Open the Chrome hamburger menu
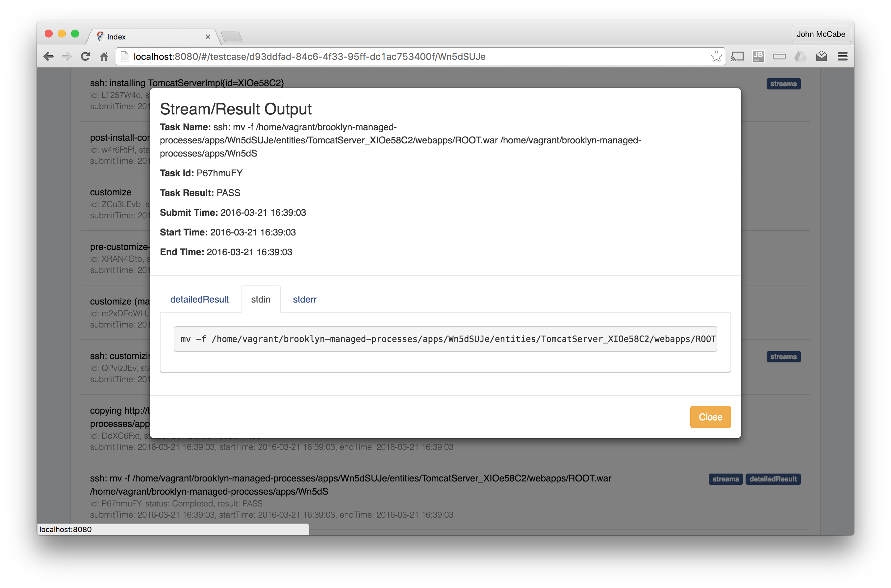The width and height of the screenshot is (891, 588). (843, 57)
